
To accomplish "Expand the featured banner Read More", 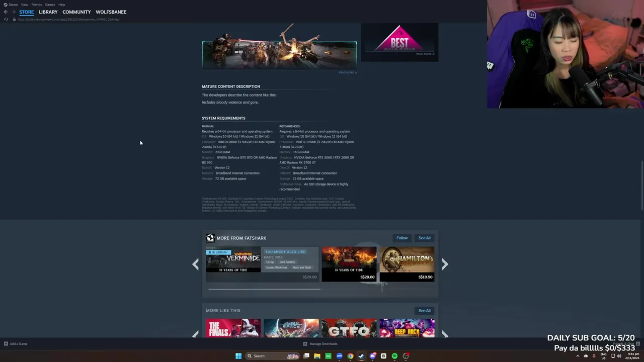I will (347, 72).
